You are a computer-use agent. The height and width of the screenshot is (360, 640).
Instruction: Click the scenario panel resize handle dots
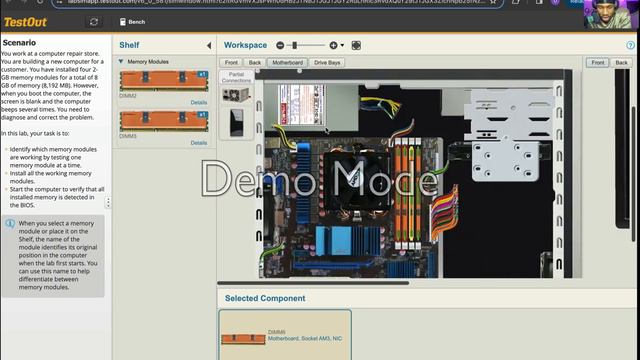pos(108,202)
